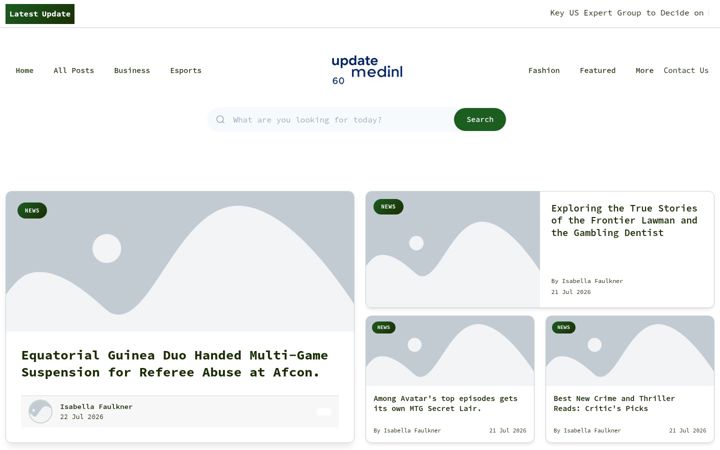Select the date on Crime and Thriller card
This screenshot has height=450, width=720.
pos(687,430)
